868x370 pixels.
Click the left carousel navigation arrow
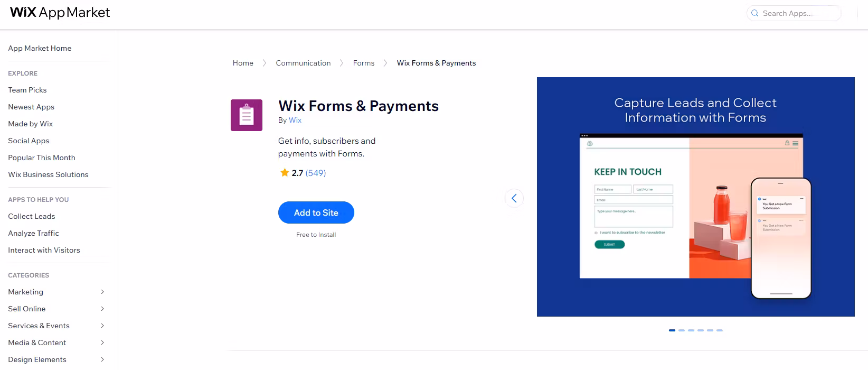click(x=514, y=198)
